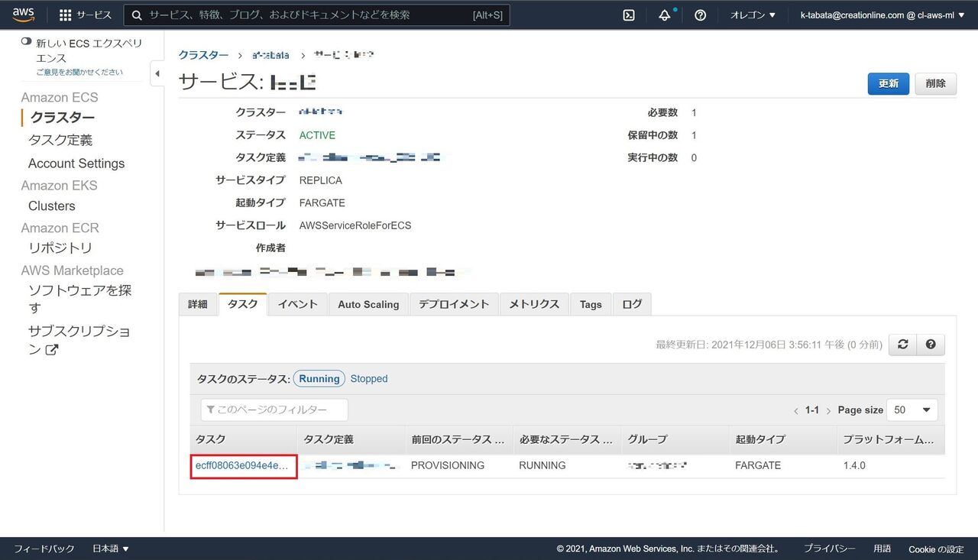
Task: Click the フィードバック footer link
Action: coord(44,549)
